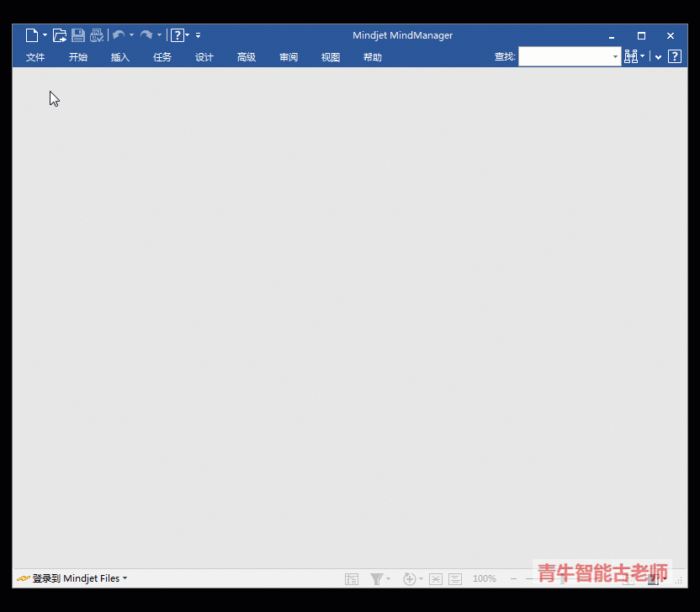Switch to the 开始 ribbon tab
Screen dimensions: 700x612
point(77,57)
